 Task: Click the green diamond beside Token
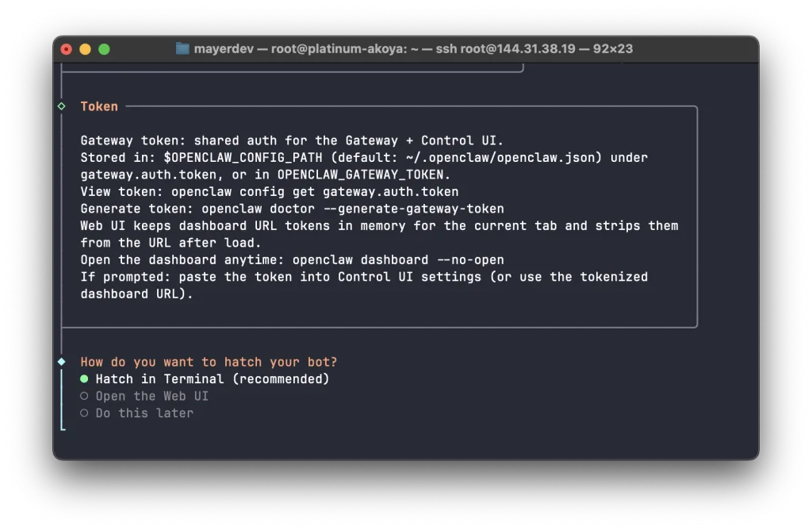coord(62,106)
